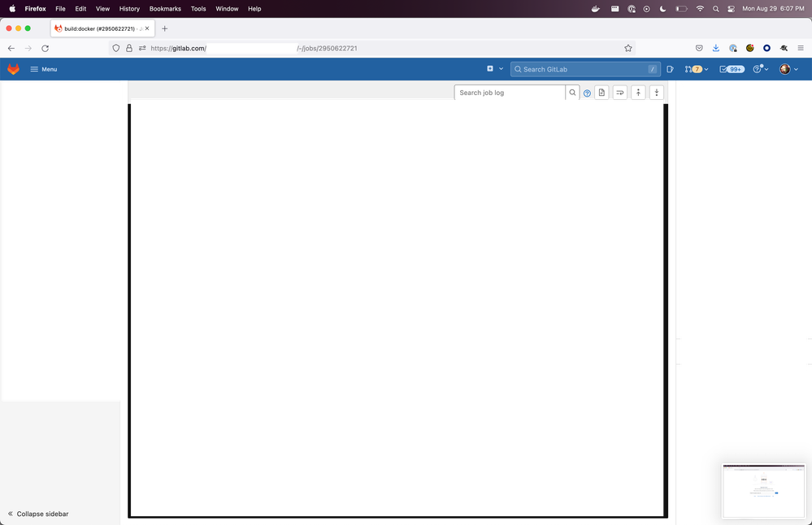The width and height of the screenshot is (812, 525).
Task: Toggle tracking protection shield
Action: (x=115, y=48)
